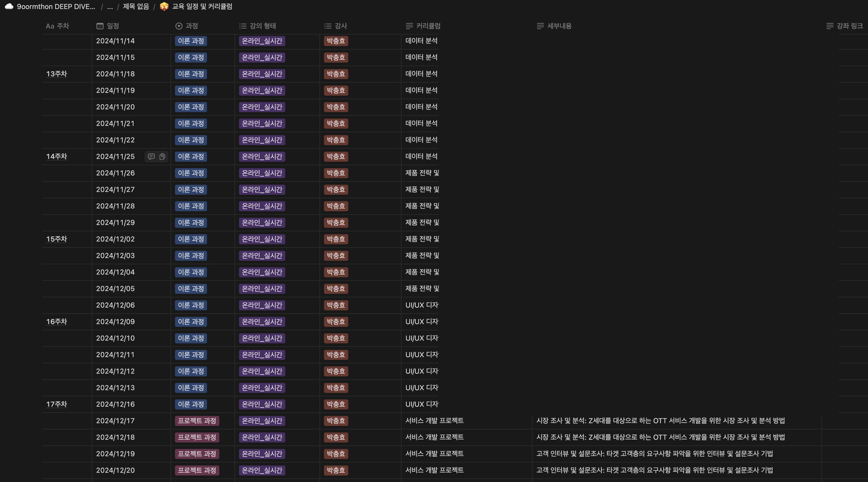Image resolution: width=868 pixels, height=482 pixels.
Task: Click the calendar icon beside 일정
Action: [100, 26]
